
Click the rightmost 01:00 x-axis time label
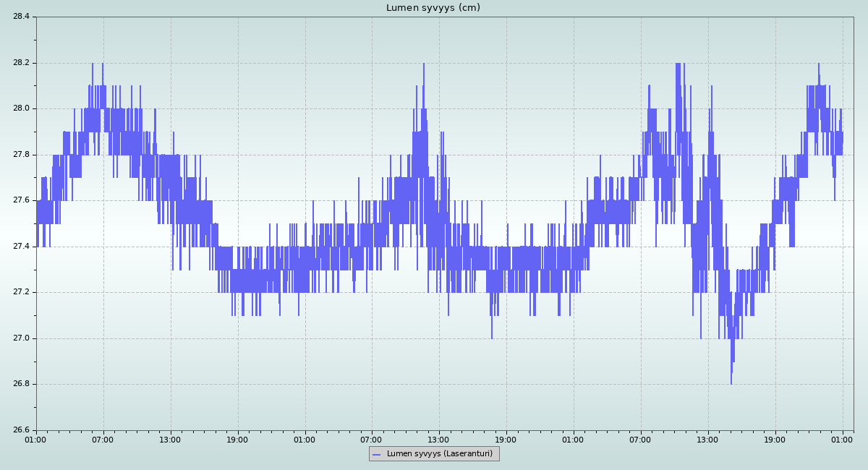843,439
